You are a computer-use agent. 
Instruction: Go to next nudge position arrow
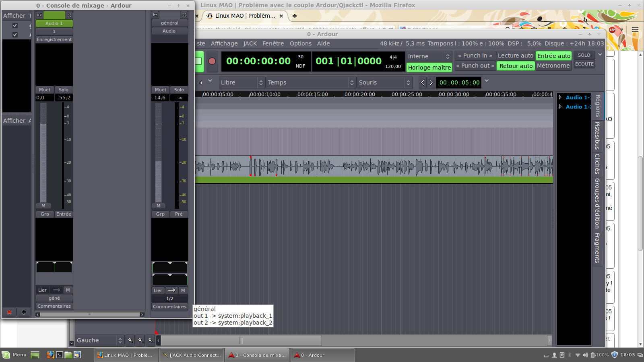431,82
